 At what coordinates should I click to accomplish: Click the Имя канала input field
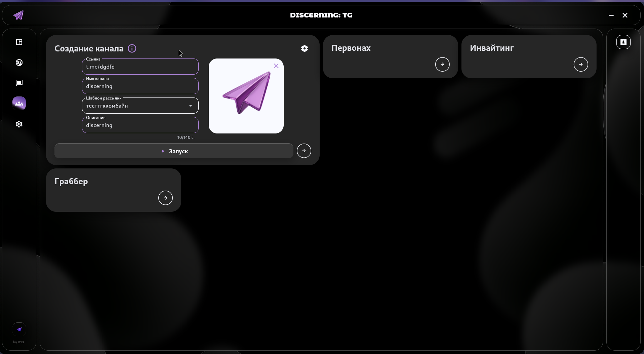(x=140, y=86)
